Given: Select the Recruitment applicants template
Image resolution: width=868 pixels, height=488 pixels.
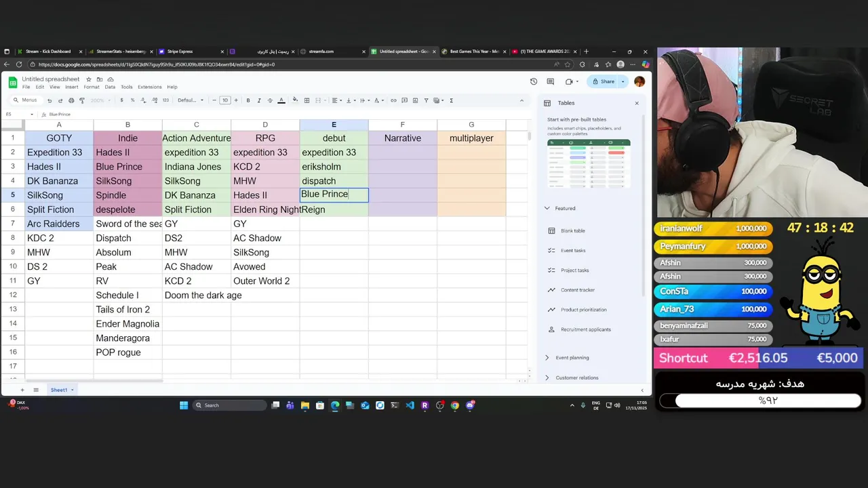Looking at the screenshot, I should 585,329.
